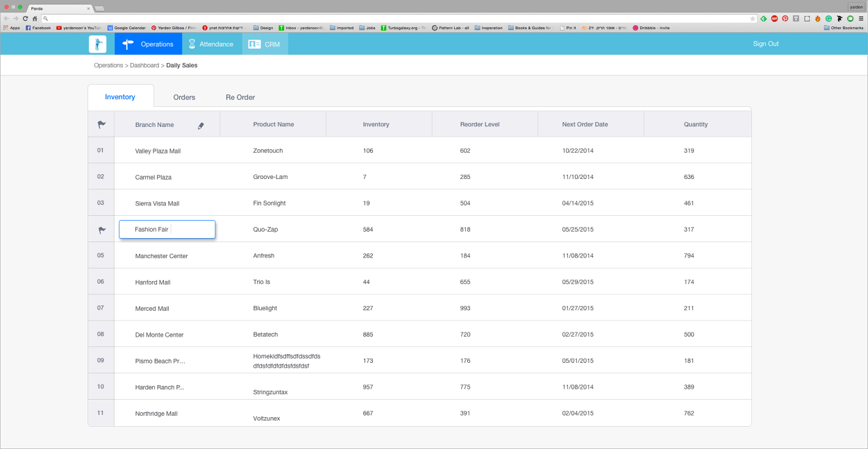868x449 pixels.
Task: Click the browser reload icon
Action: (25, 19)
